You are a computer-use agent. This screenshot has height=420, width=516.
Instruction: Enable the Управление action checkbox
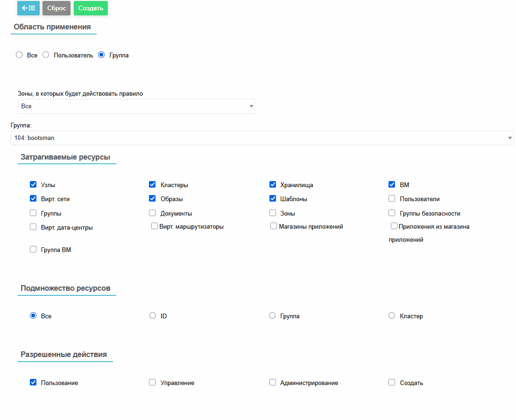tap(152, 382)
